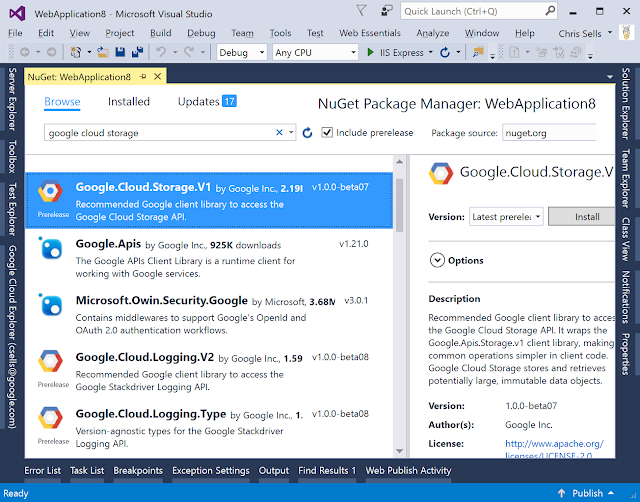Click the package list scroll down arrow
This screenshot has width=640, height=502.
(x=400, y=451)
